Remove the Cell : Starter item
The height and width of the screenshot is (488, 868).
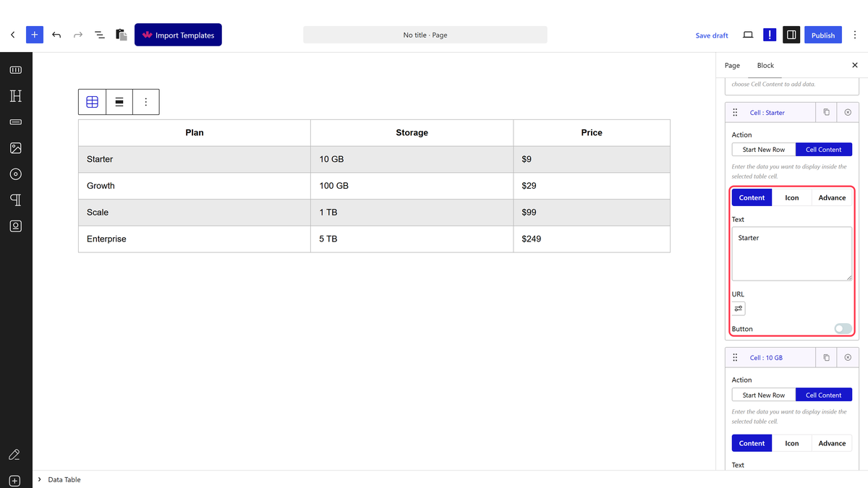pyautogui.click(x=848, y=113)
